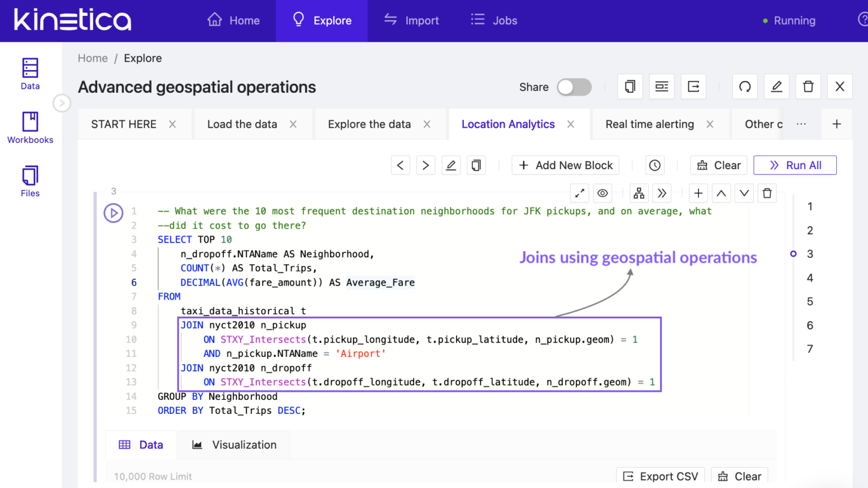Click Export CSV for the results
This screenshot has width=868, height=488.
[x=660, y=476]
